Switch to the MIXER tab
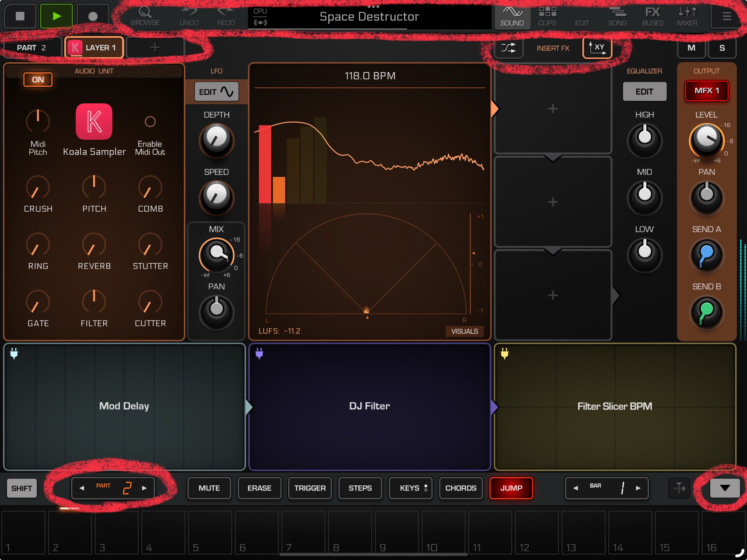The width and height of the screenshot is (747, 560). coord(687,16)
